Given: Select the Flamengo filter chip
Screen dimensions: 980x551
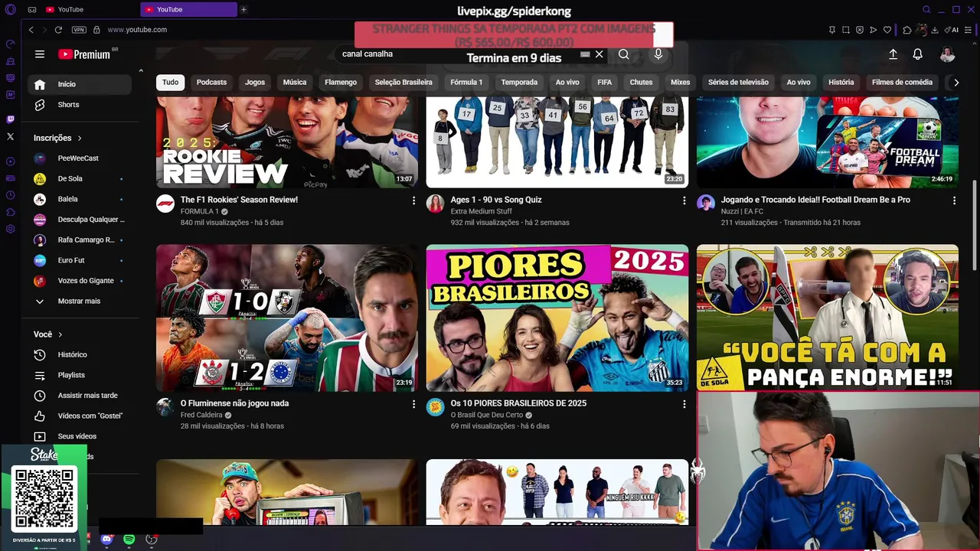Looking at the screenshot, I should [341, 82].
